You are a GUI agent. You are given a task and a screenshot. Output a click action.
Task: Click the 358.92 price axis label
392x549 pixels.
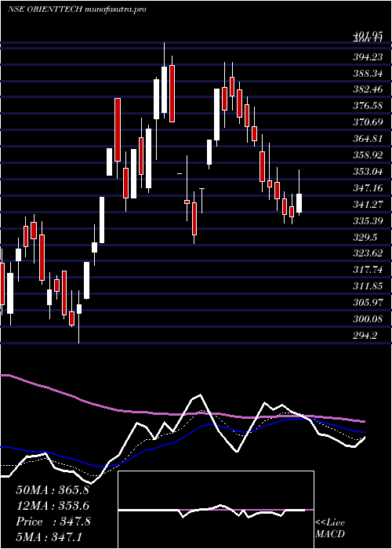coord(368,155)
